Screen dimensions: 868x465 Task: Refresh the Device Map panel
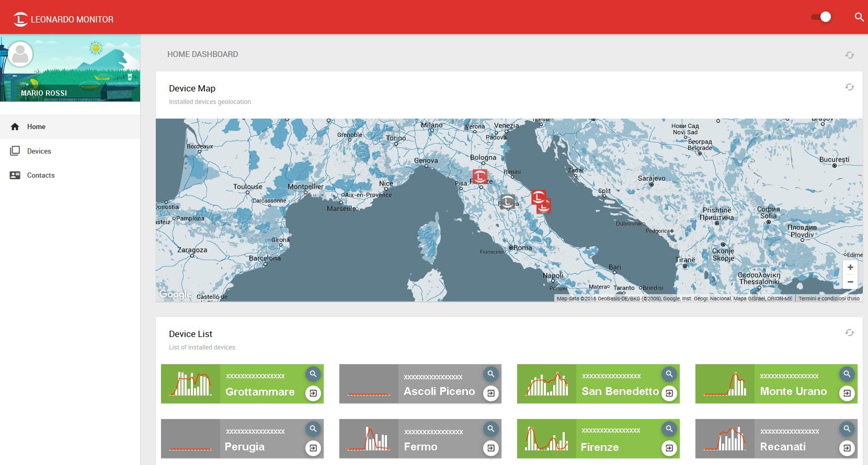click(850, 87)
